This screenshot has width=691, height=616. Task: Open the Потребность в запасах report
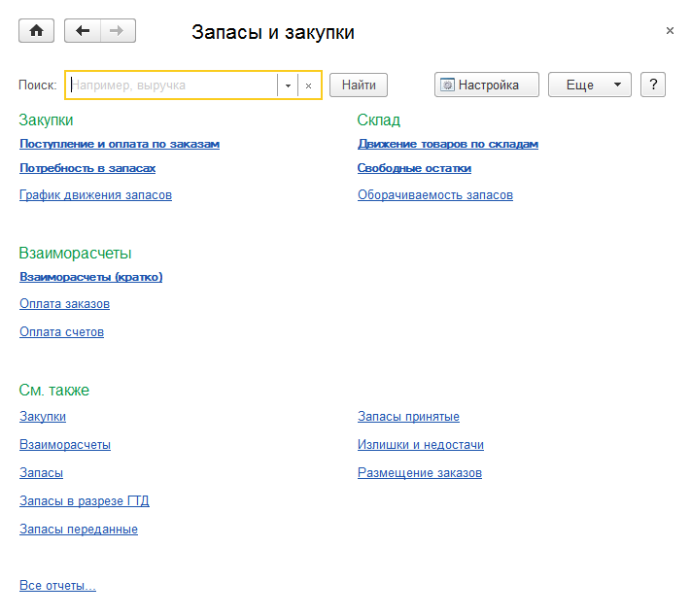(87, 168)
